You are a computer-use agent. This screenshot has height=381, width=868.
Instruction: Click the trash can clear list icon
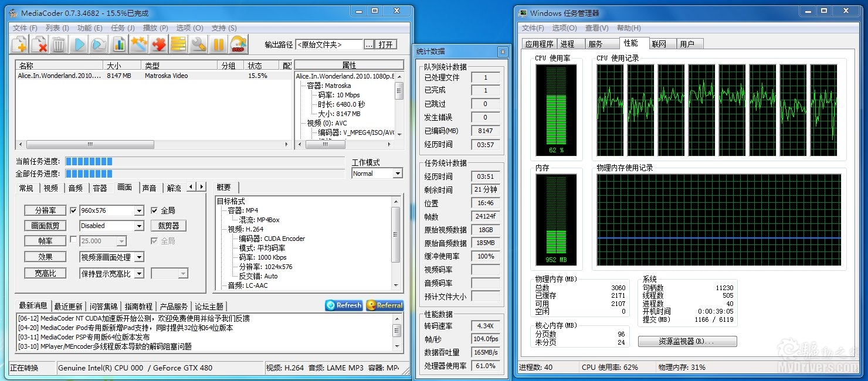pyautogui.click(x=59, y=44)
